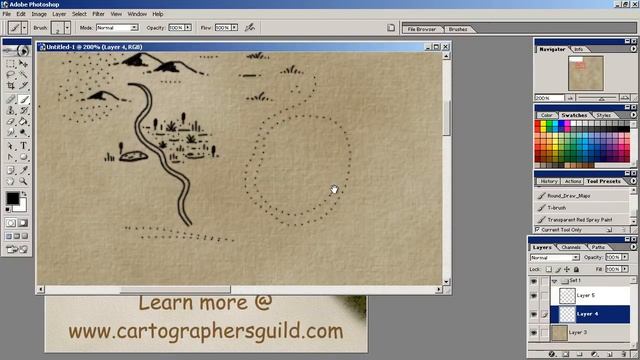Select the Slice tool
This screenshot has width=640, height=360.
point(23,86)
